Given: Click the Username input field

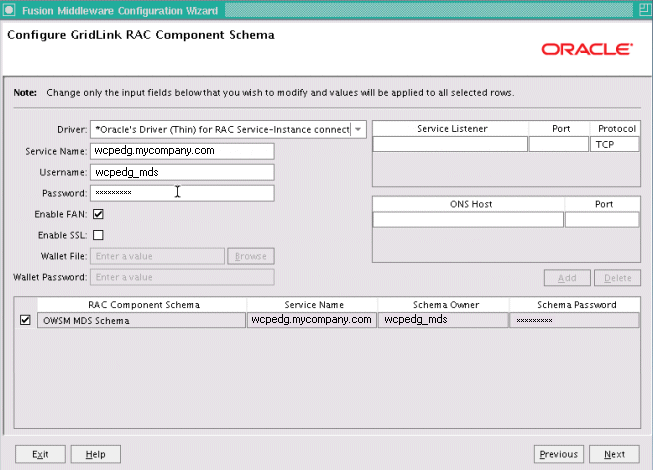Looking at the screenshot, I should click(182, 172).
